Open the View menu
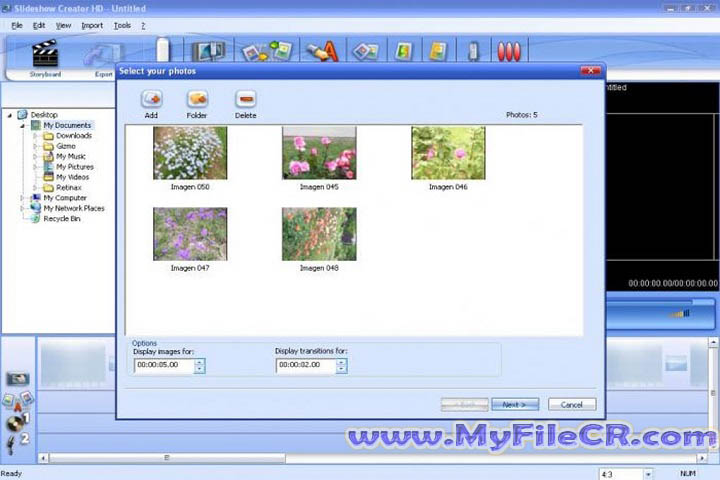 point(63,26)
